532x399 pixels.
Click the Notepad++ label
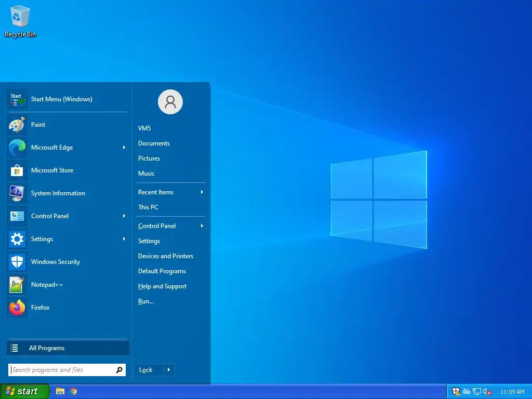coord(47,285)
